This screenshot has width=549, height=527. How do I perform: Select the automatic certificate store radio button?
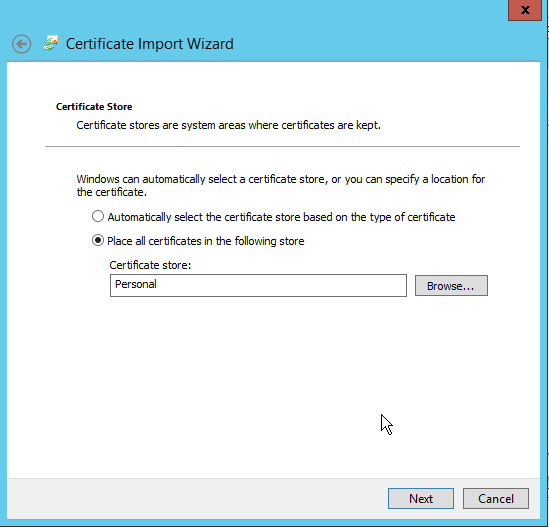(98, 216)
